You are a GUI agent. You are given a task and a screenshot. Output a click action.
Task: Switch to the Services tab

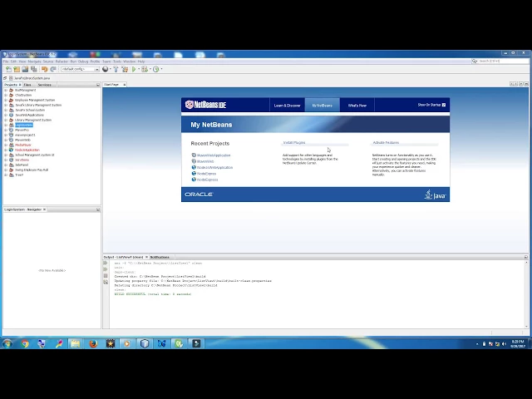tap(44, 85)
